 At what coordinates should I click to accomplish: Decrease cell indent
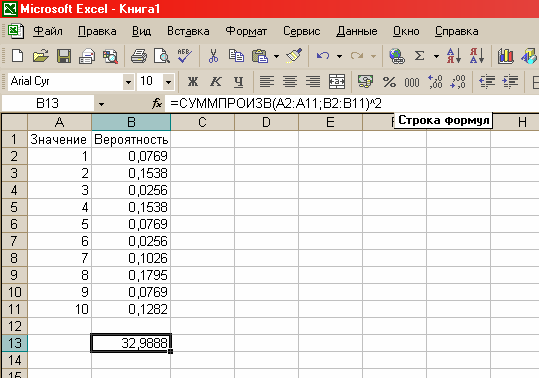[487, 82]
